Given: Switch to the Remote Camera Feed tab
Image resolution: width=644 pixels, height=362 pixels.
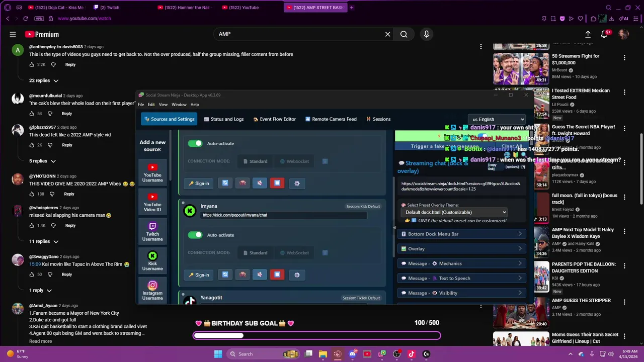Looking at the screenshot, I should click(331, 119).
